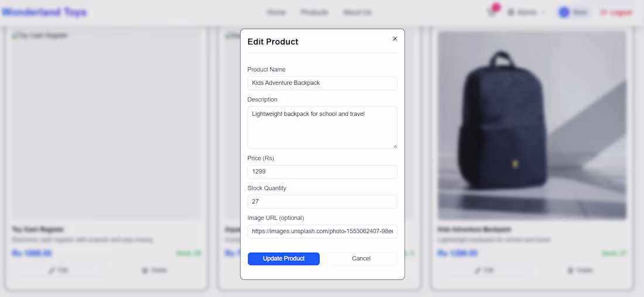
Task: Focus the Description text area
Action: click(x=323, y=127)
